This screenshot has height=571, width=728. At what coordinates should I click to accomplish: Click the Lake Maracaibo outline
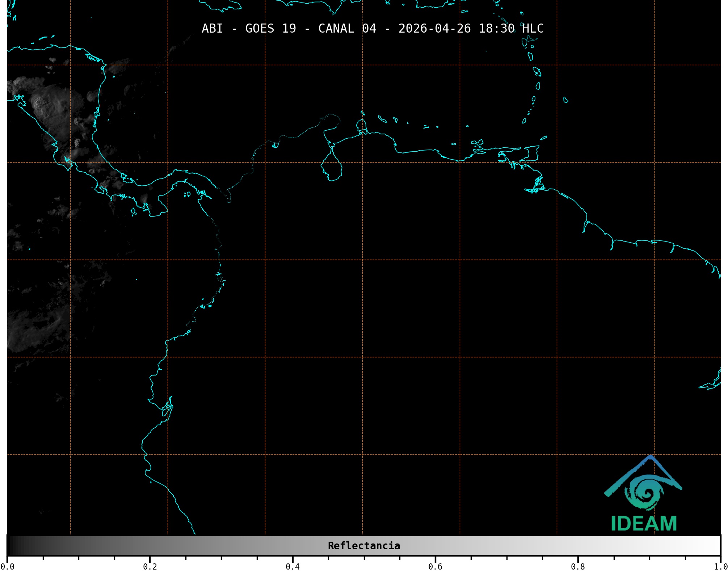[331, 167]
